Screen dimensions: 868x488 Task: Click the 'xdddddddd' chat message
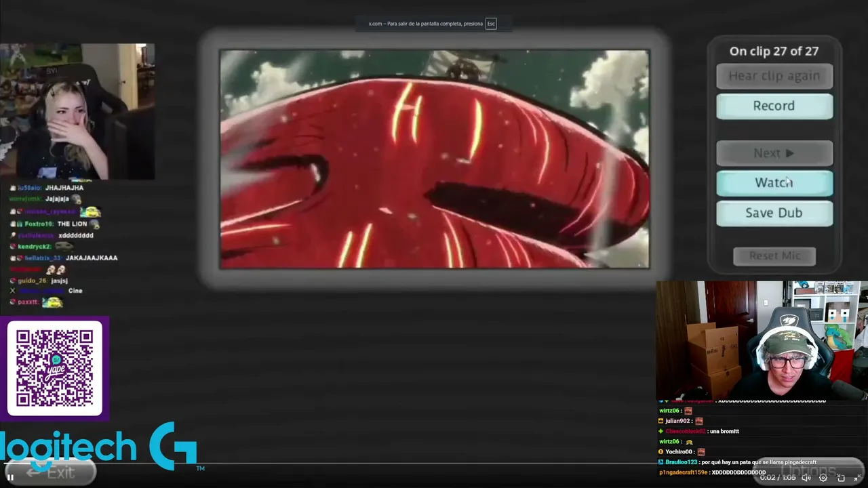click(x=76, y=235)
